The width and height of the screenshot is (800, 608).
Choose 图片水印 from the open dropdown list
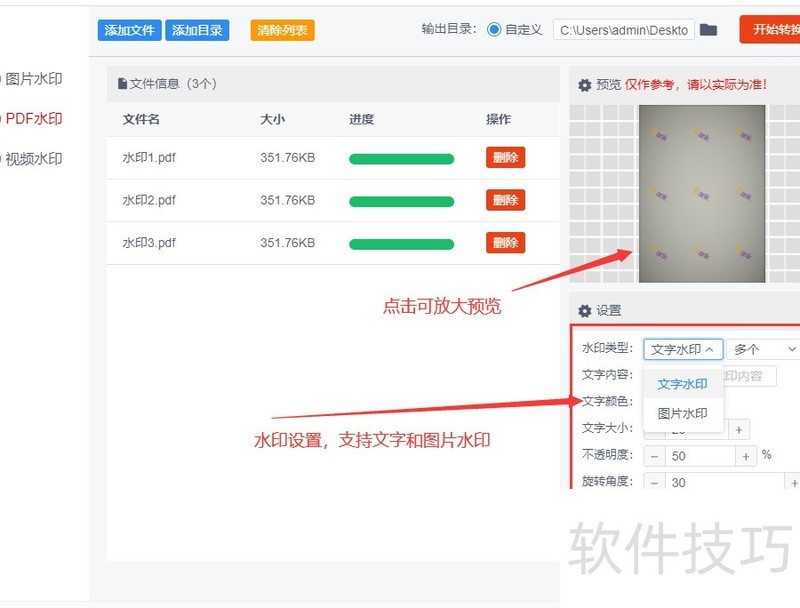682,412
